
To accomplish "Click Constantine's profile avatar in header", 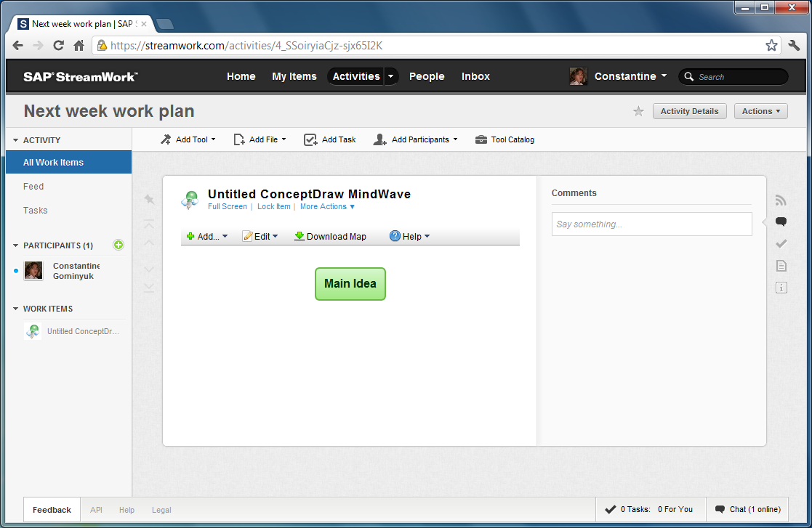I will pyautogui.click(x=578, y=76).
